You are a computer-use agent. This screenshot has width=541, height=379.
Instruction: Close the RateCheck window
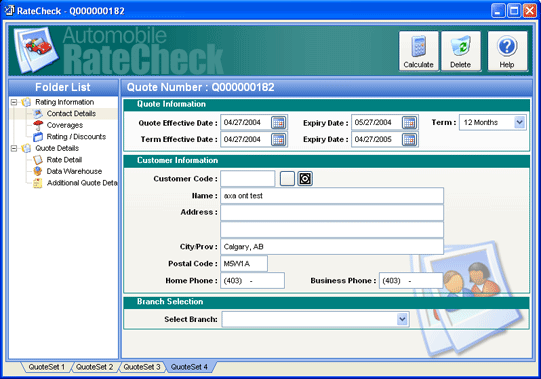(x=530, y=11)
